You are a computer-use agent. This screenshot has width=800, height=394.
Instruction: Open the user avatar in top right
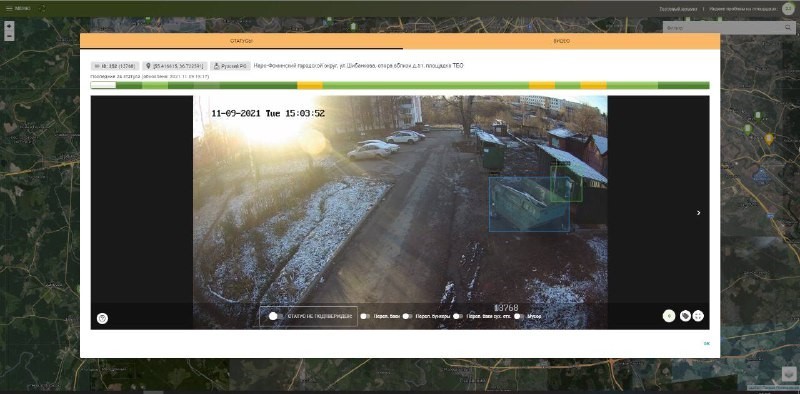[x=788, y=9]
